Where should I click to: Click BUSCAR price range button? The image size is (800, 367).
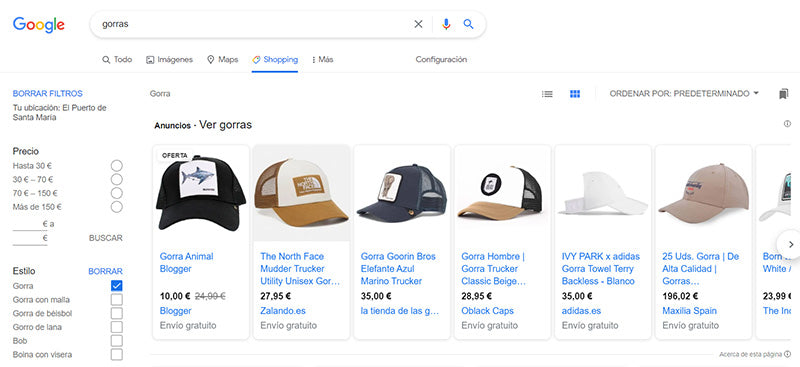(x=106, y=238)
